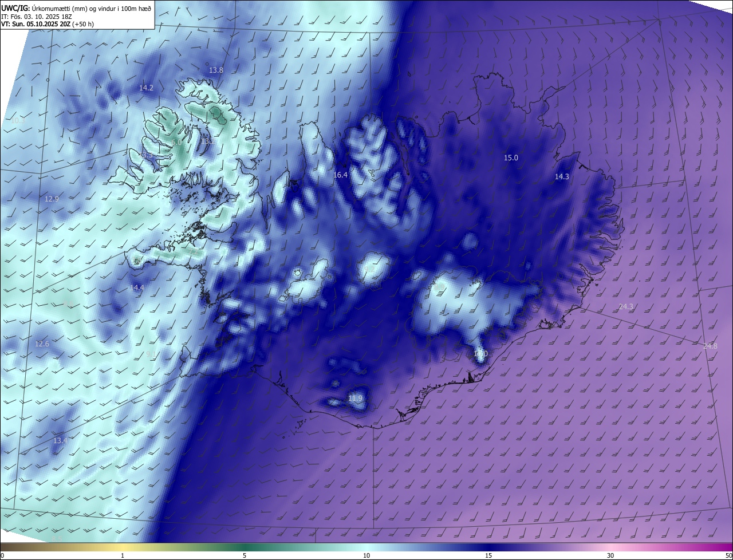This screenshot has width=733, height=560.
Task: Click the map value label '14.4'
Action: pyautogui.click(x=136, y=287)
